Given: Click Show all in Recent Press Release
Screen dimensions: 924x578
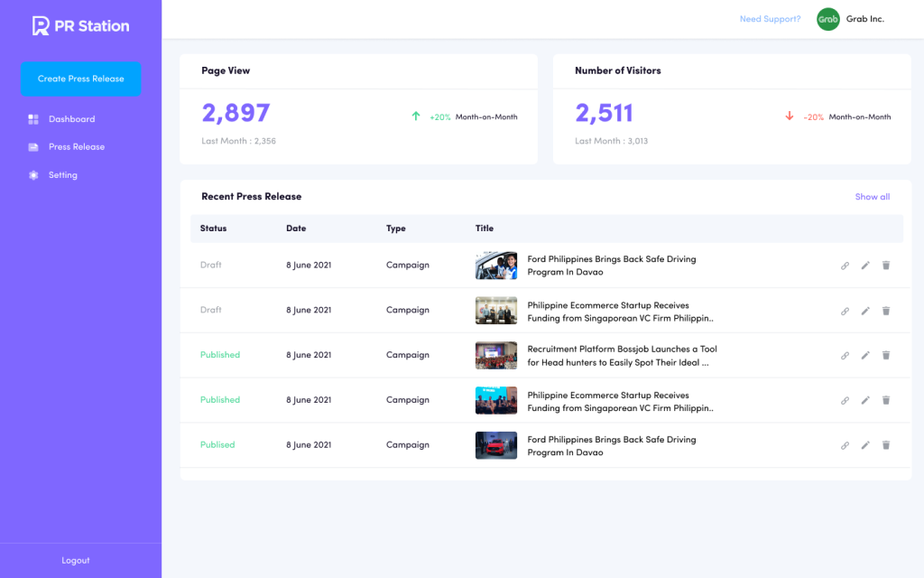Looking at the screenshot, I should (873, 196).
